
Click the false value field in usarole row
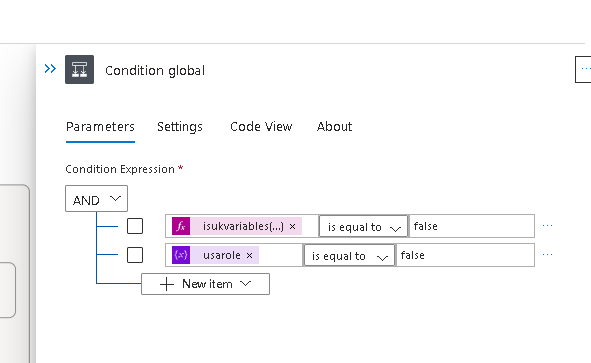click(465, 255)
